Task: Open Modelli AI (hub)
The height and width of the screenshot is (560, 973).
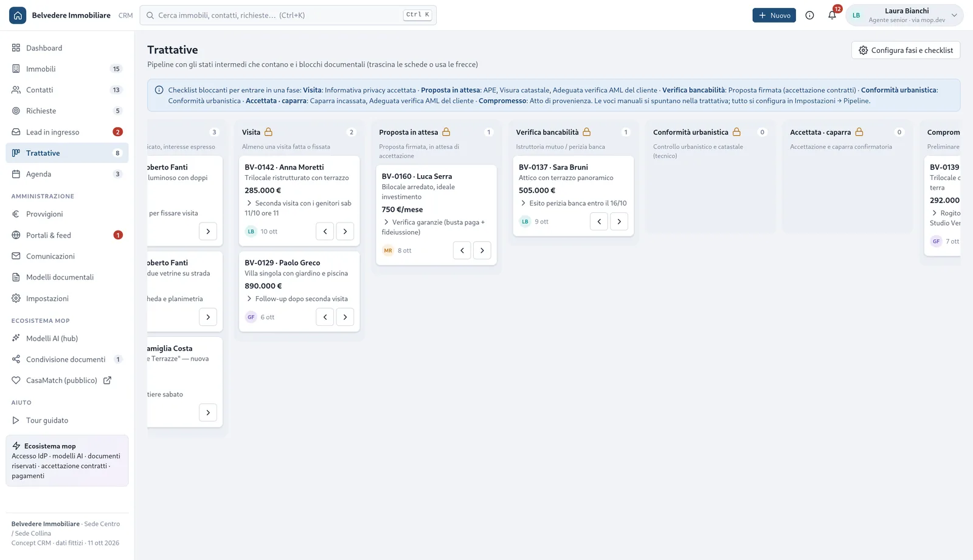Action: [67, 339]
